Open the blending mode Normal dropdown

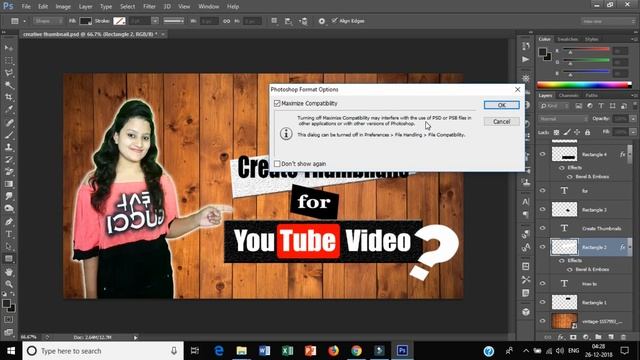[563, 119]
